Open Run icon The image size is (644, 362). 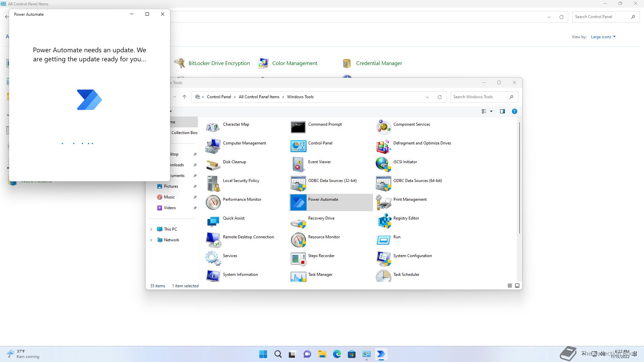coord(383,240)
